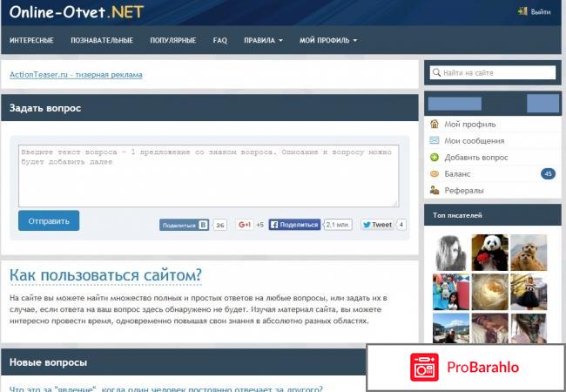Image resolution: width=566 pixels, height=392 pixels.
Task: Open the braided hair writer avatar
Action: [529, 328]
